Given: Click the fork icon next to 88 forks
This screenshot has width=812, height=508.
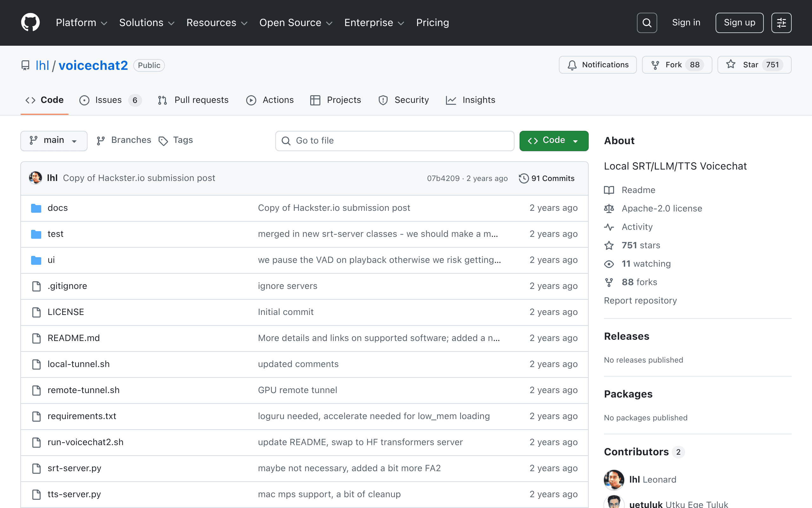Looking at the screenshot, I should (609, 283).
